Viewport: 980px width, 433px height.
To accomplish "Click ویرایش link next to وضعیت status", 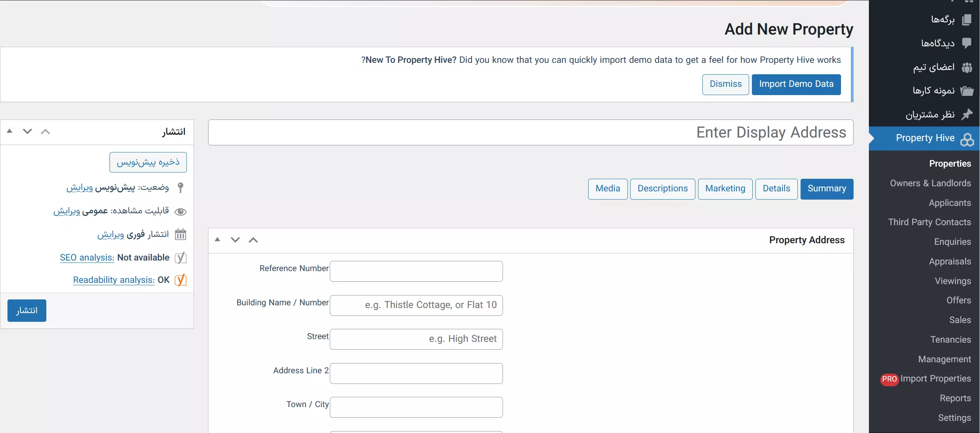I will [79, 188].
